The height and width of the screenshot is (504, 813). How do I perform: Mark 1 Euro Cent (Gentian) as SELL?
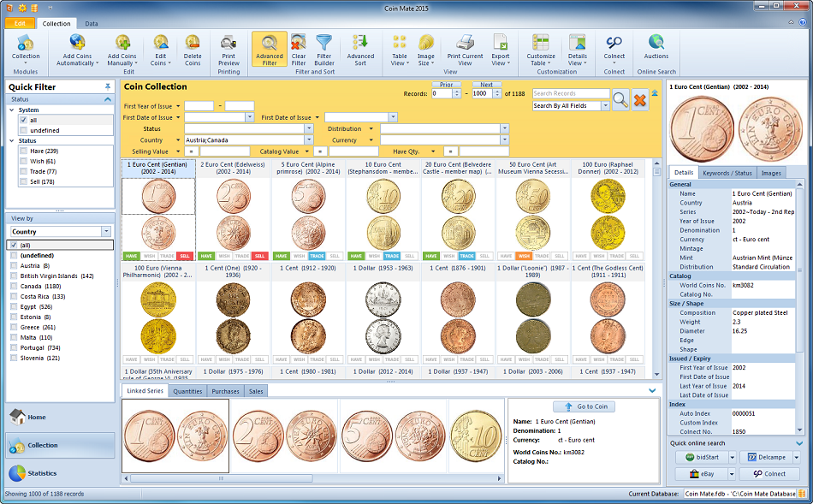tap(185, 256)
